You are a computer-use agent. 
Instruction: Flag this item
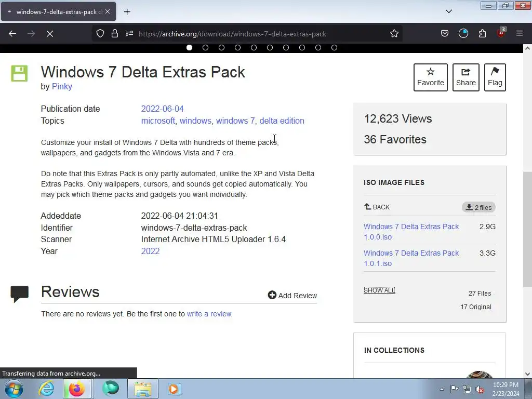pyautogui.click(x=495, y=77)
